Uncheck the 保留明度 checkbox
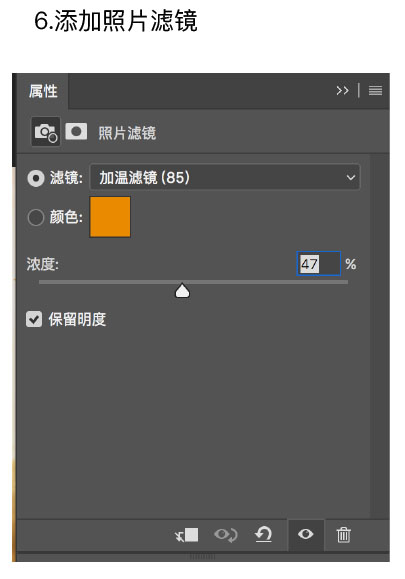Screen dimensions: 405x579 coord(34,319)
